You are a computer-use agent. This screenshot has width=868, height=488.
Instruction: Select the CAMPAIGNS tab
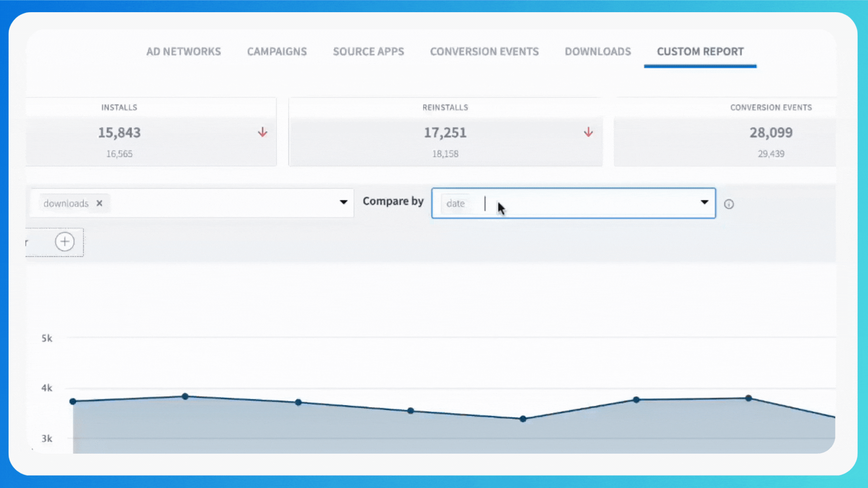(277, 51)
